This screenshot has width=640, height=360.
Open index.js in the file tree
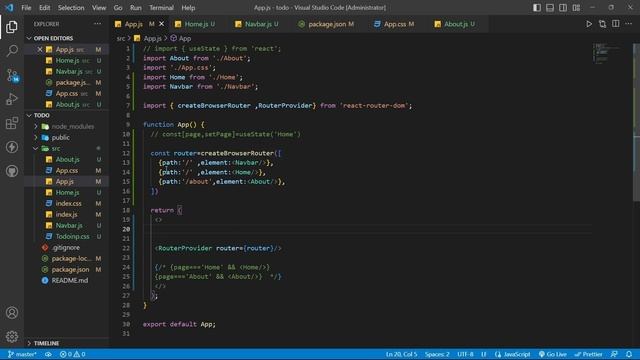(x=66, y=214)
